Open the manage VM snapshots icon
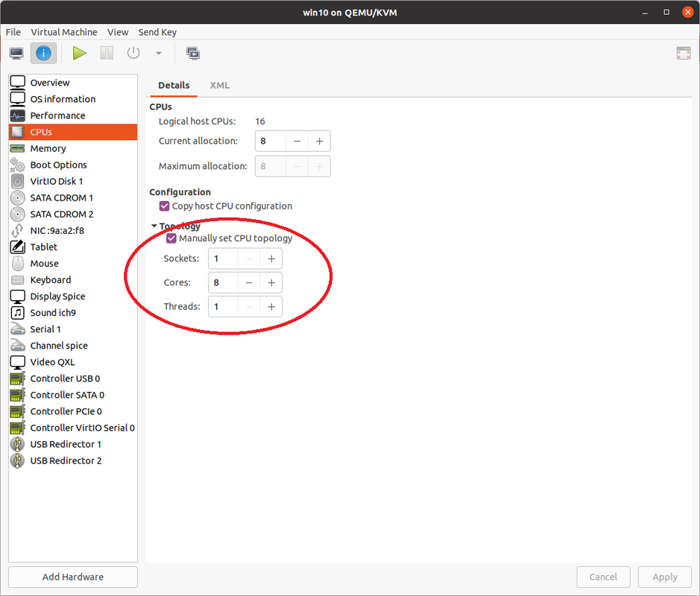Screen dimensions: 700x596 tap(193, 54)
